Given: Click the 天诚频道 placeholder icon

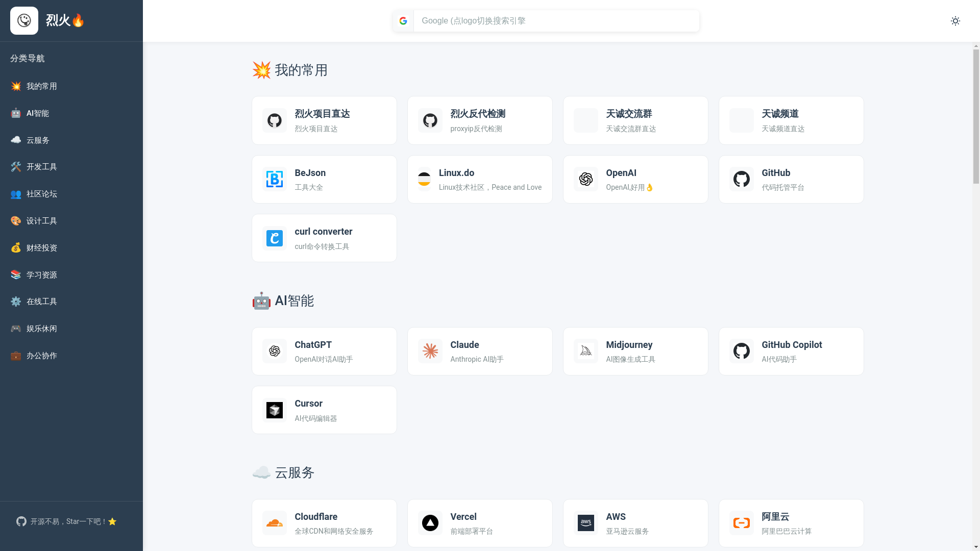Looking at the screenshot, I should [742, 120].
